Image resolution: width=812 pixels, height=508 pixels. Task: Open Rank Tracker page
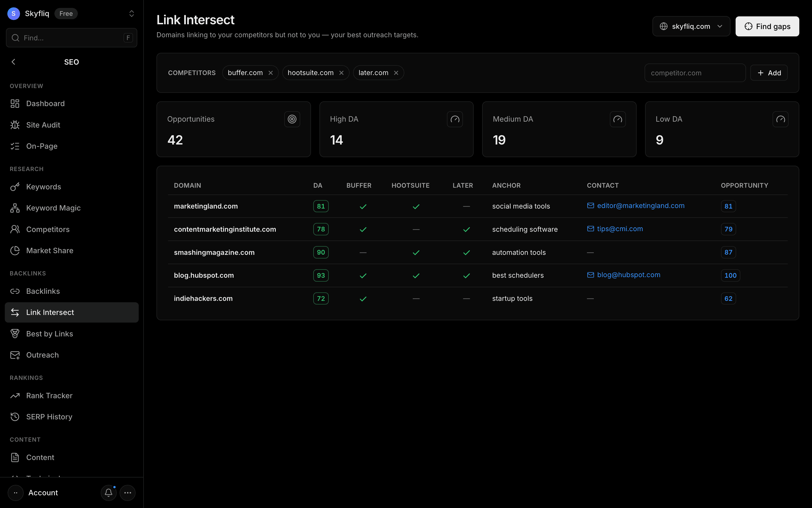(71, 396)
